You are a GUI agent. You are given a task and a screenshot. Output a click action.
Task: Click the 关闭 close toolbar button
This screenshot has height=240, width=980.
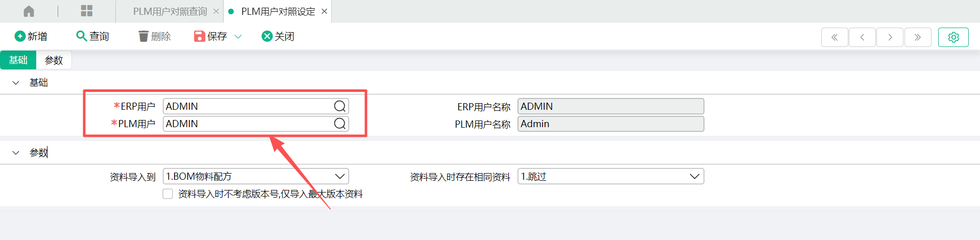[278, 36]
